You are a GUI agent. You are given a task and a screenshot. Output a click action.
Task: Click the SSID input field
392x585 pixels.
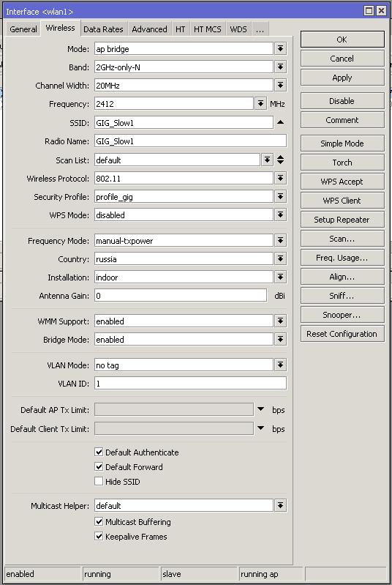pyautogui.click(x=184, y=122)
